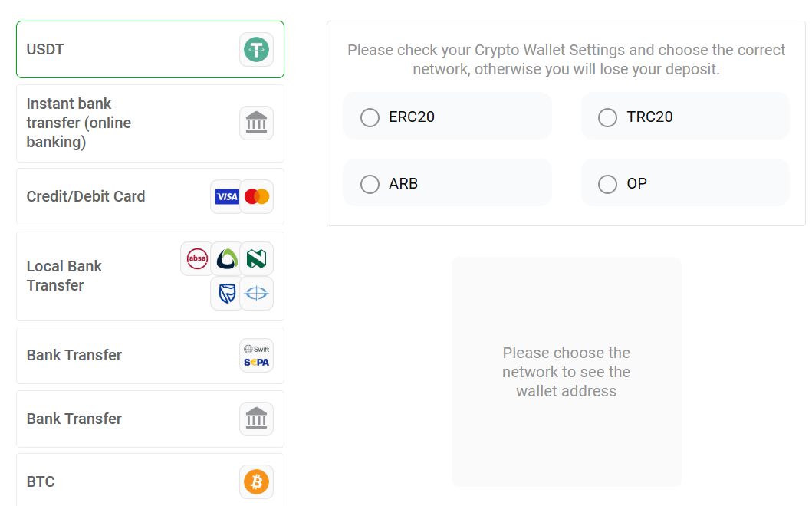Click the Absa bank logo

tap(197, 259)
